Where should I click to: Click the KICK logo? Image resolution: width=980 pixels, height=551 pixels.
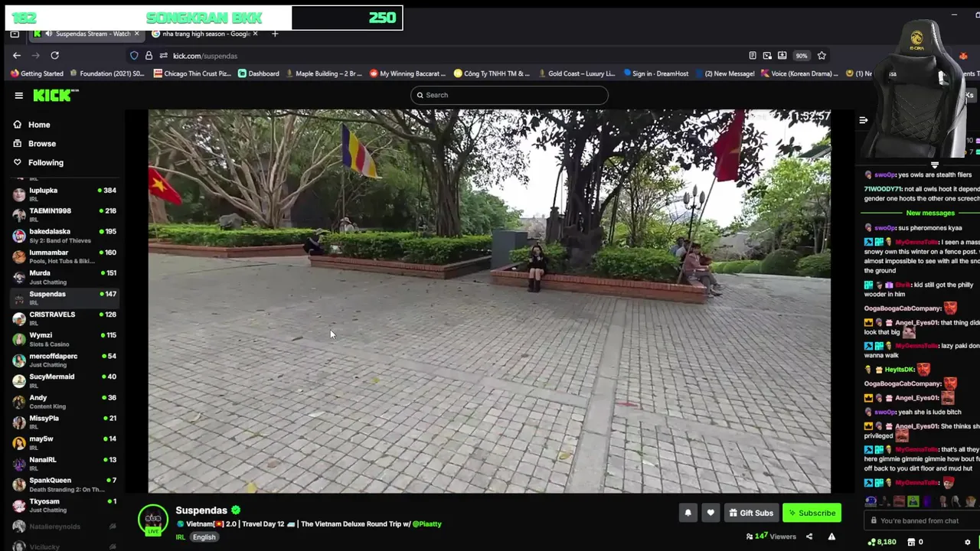tap(56, 95)
